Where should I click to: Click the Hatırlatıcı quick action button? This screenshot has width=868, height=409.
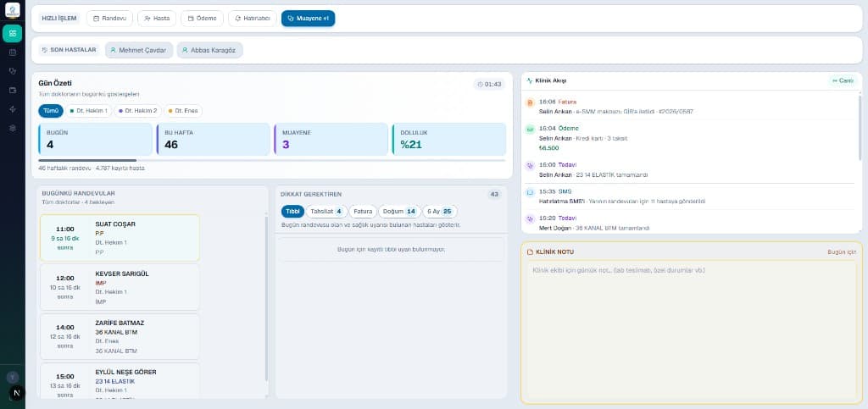tap(253, 19)
